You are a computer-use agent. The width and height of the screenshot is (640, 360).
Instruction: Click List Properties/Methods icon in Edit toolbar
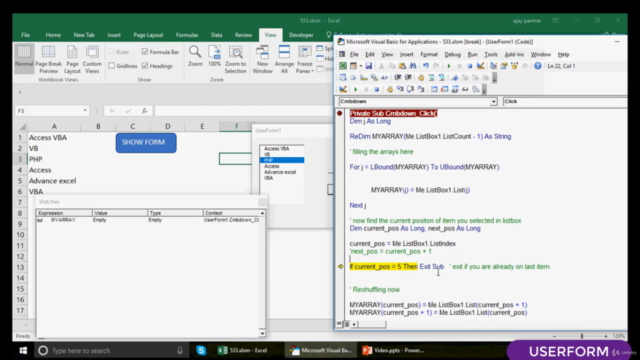click(342, 78)
